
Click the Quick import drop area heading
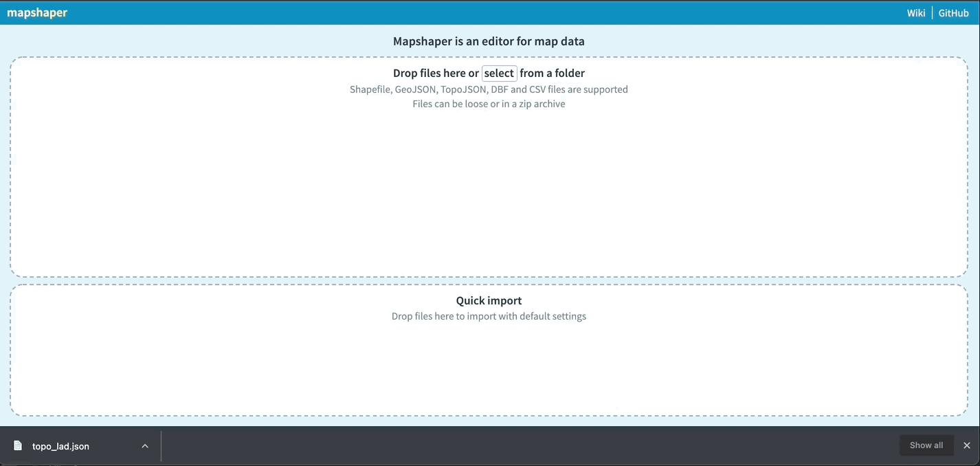pos(489,300)
